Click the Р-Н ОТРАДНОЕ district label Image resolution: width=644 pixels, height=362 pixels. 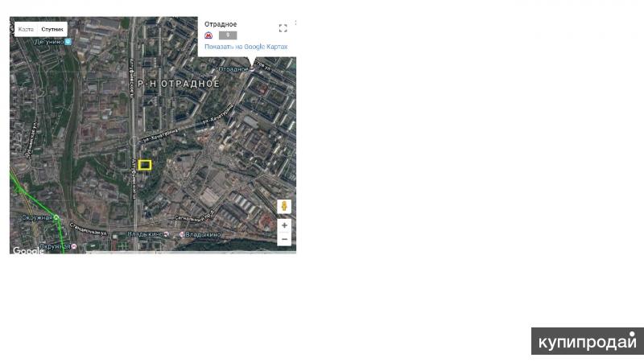(179, 84)
